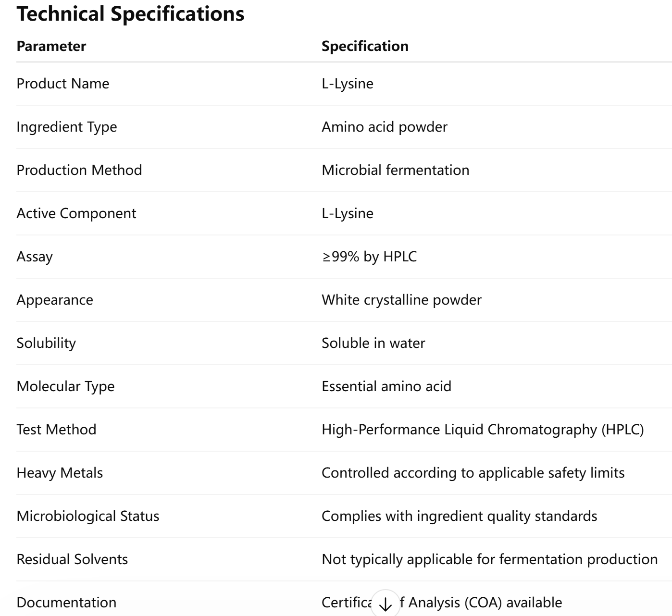Click the Parameter column header
This screenshot has width=672, height=616.
tap(51, 46)
